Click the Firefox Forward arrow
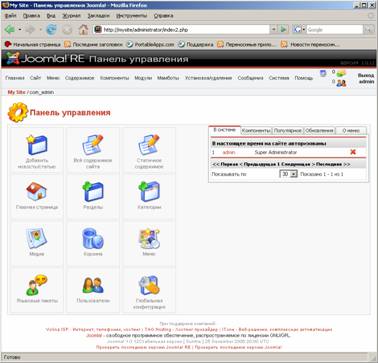 [31, 30]
